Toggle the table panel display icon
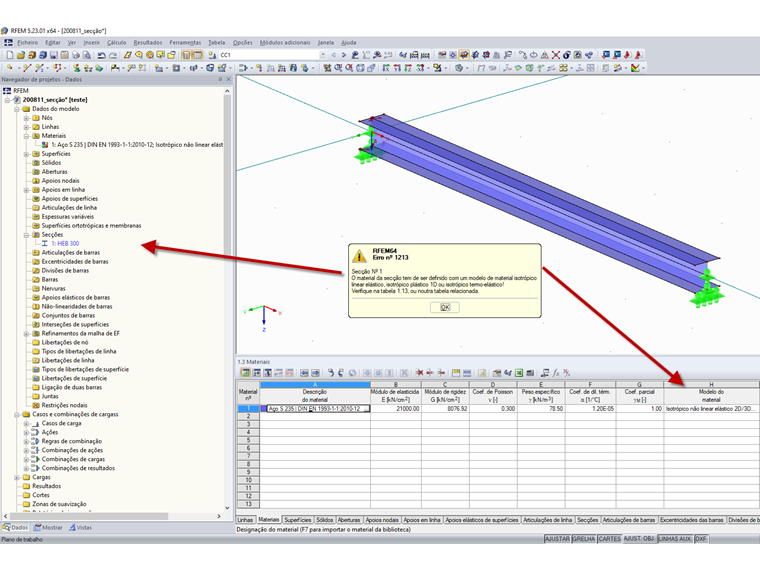 click(x=198, y=55)
